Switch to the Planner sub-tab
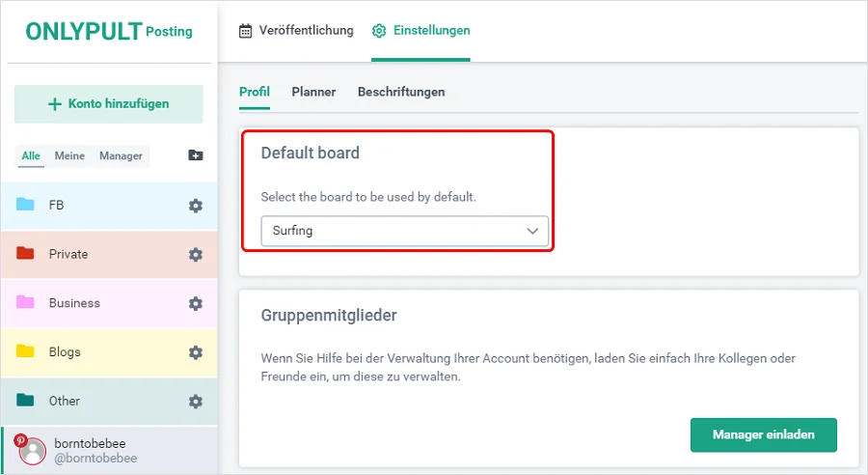868x475 pixels. point(313,92)
